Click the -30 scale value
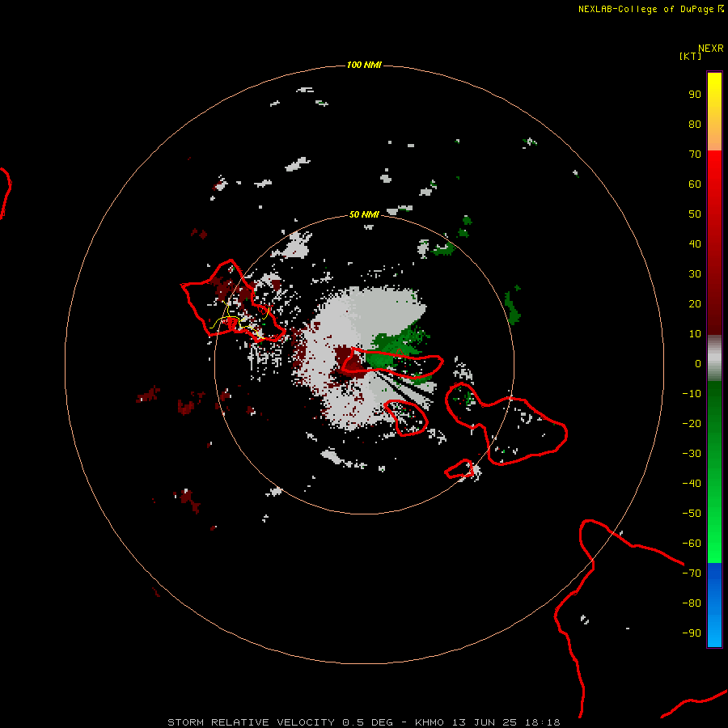 tap(692, 454)
